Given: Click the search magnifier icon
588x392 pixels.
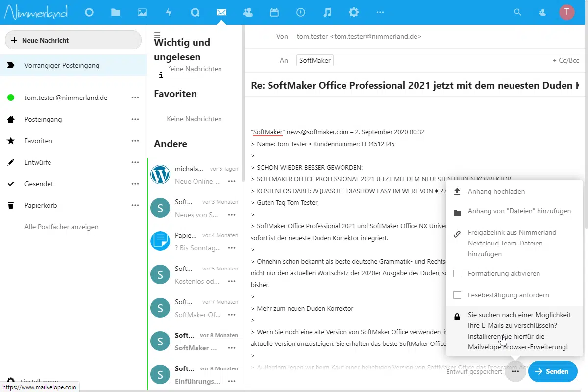Looking at the screenshot, I should click(x=517, y=12).
